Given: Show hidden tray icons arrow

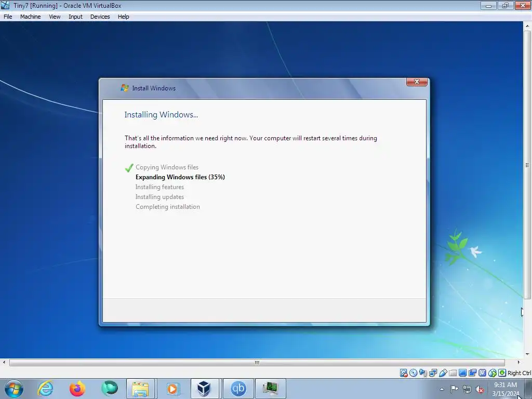Looking at the screenshot, I should pos(442,389).
